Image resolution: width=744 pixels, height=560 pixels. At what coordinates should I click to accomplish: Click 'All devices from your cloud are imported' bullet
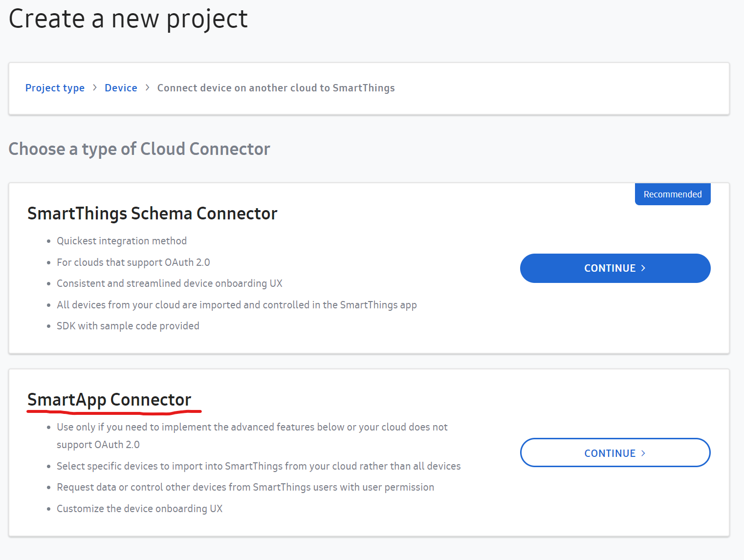click(x=237, y=305)
